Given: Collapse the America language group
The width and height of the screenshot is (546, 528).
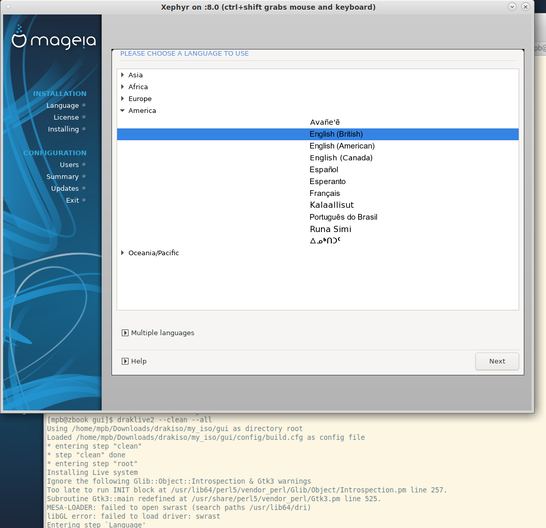Looking at the screenshot, I should 122,110.
